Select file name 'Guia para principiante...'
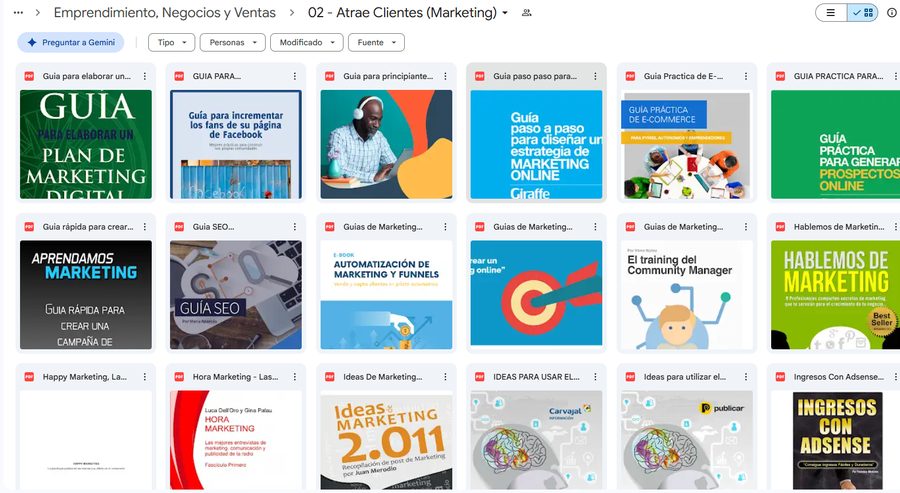Image resolution: width=900 pixels, height=493 pixels. point(388,76)
